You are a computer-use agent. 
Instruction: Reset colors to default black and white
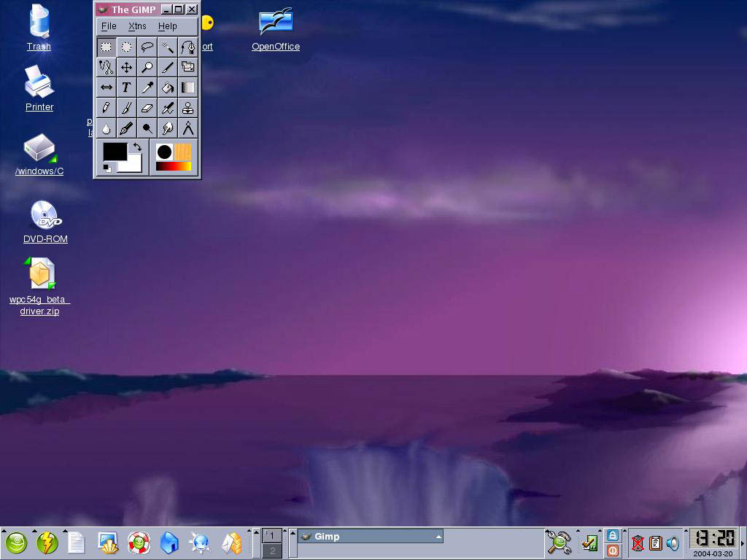[107, 168]
